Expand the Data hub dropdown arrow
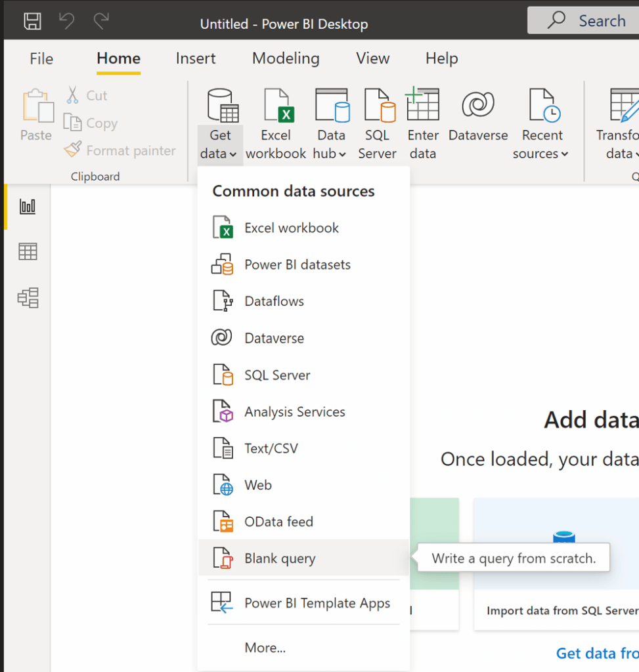The width and height of the screenshot is (639, 672). [x=342, y=154]
